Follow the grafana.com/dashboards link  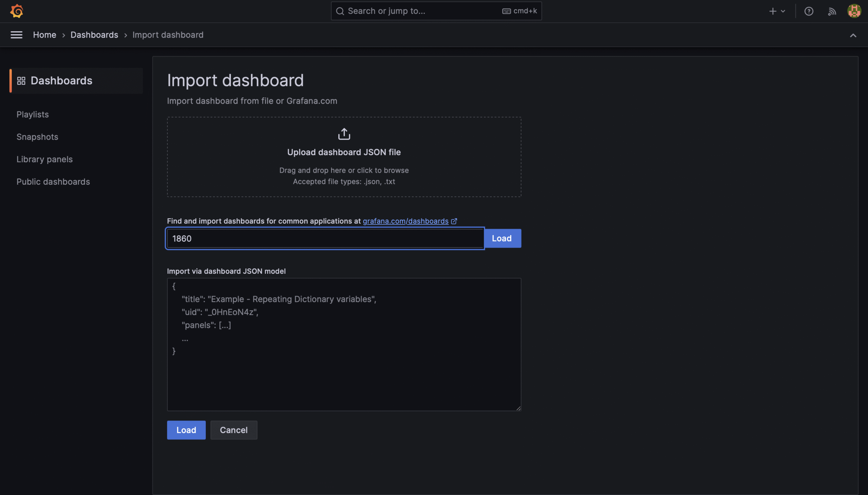coord(406,221)
